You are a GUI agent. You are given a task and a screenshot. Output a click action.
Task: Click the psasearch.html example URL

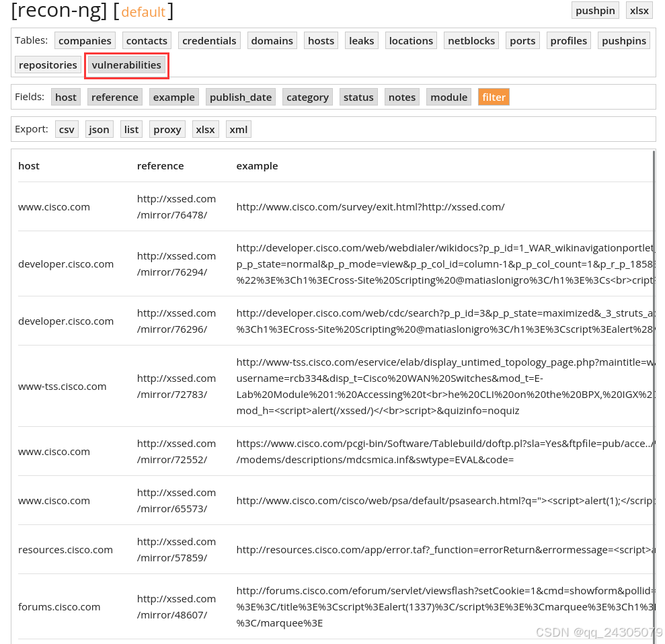pos(445,501)
